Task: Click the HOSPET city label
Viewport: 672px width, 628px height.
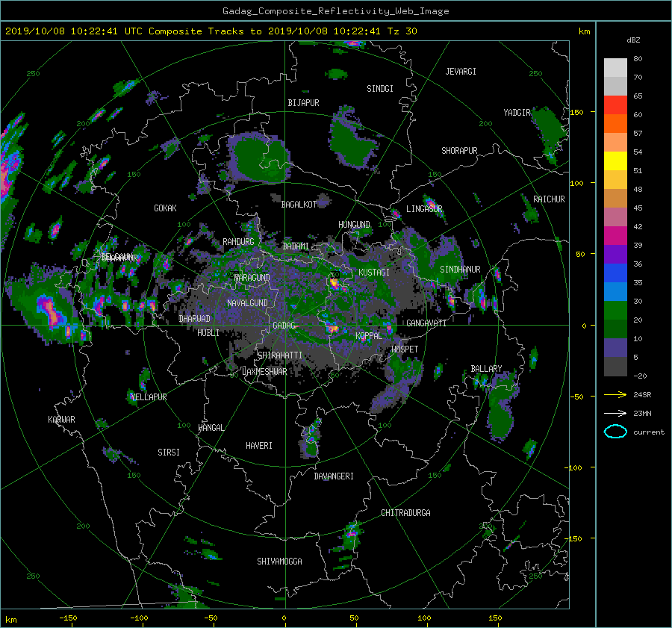Action: [x=405, y=349]
